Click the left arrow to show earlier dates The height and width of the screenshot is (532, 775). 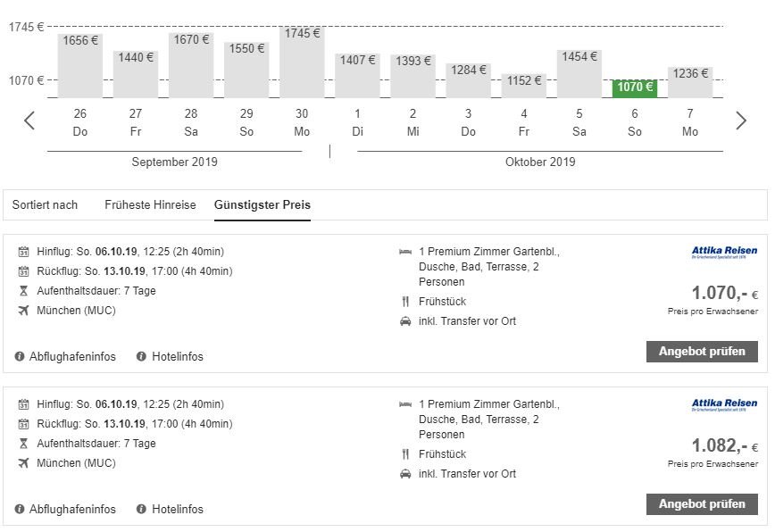tap(29, 121)
